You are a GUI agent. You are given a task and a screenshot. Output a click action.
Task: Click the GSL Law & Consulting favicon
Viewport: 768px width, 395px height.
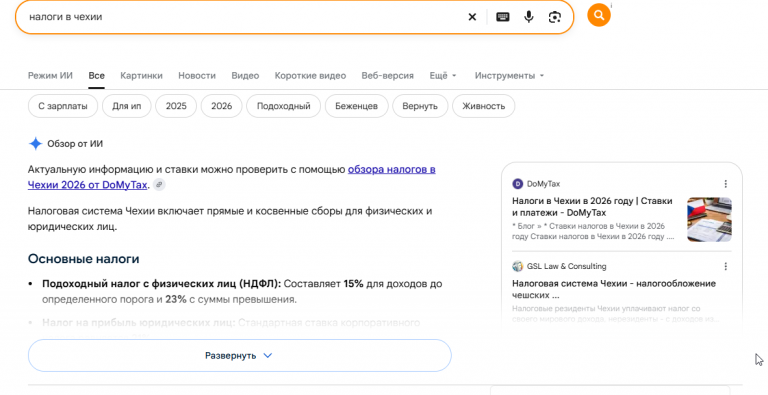[x=518, y=266]
